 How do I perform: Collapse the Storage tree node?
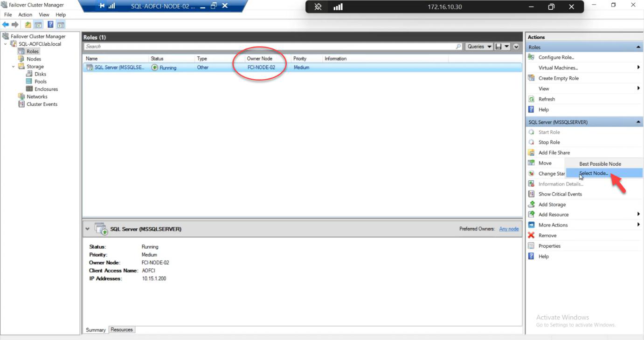tap(14, 67)
